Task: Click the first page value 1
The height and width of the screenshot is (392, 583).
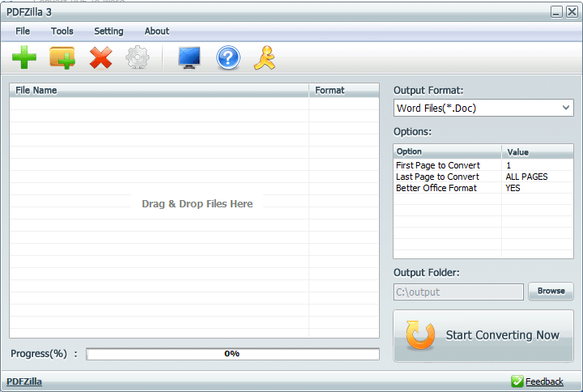Action: pos(509,165)
